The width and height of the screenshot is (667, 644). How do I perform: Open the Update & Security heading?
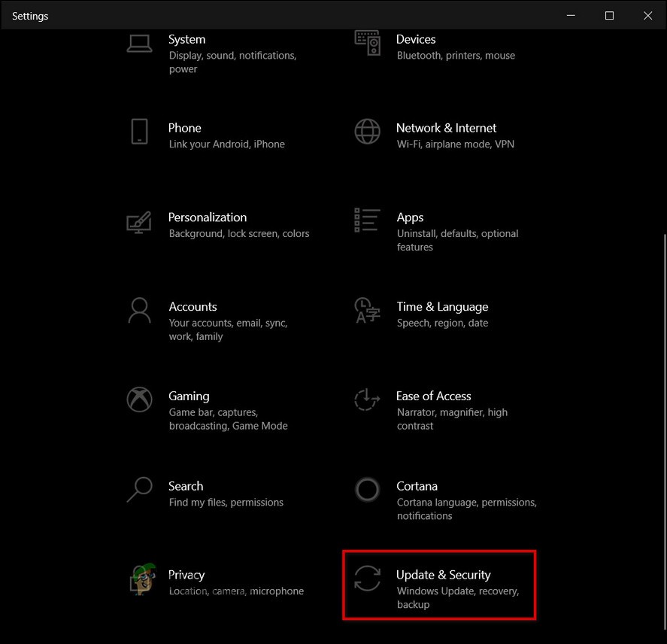click(x=443, y=575)
